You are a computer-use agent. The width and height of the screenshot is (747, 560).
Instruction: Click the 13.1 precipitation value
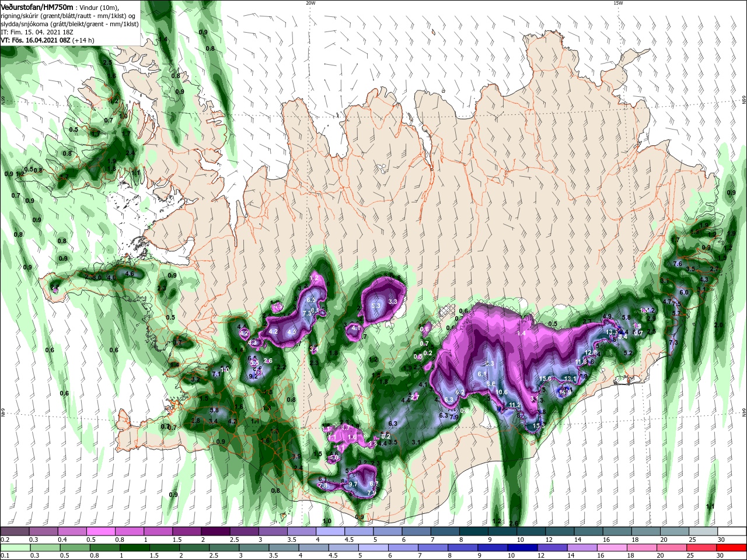pyautogui.click(x=570, y=379)
